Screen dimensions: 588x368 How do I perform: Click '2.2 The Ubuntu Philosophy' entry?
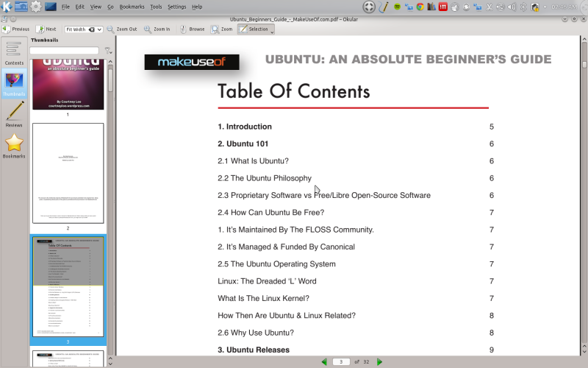pos(265,178)
